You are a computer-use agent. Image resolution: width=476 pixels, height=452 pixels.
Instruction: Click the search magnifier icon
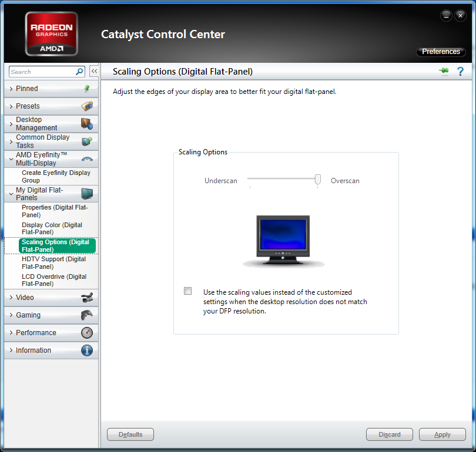pos(79,72)
